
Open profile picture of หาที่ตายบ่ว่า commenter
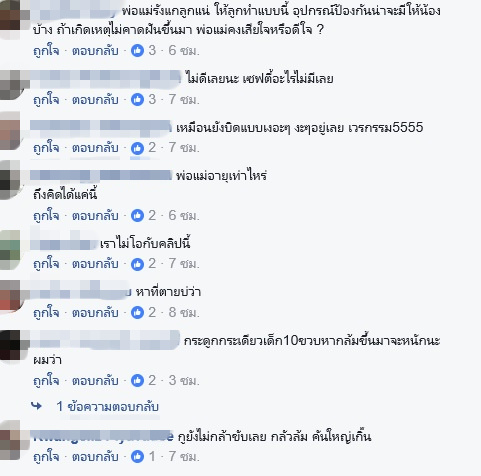coord(10,296)
